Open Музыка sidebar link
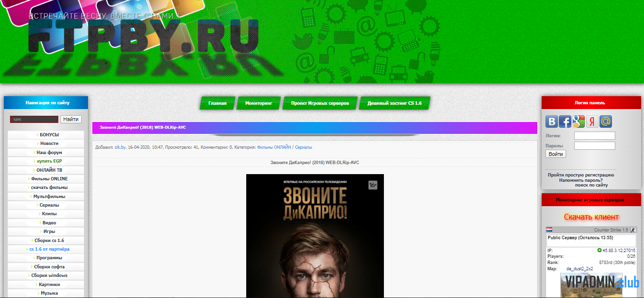This screenshot has height=298, width=644. [46, 293]
